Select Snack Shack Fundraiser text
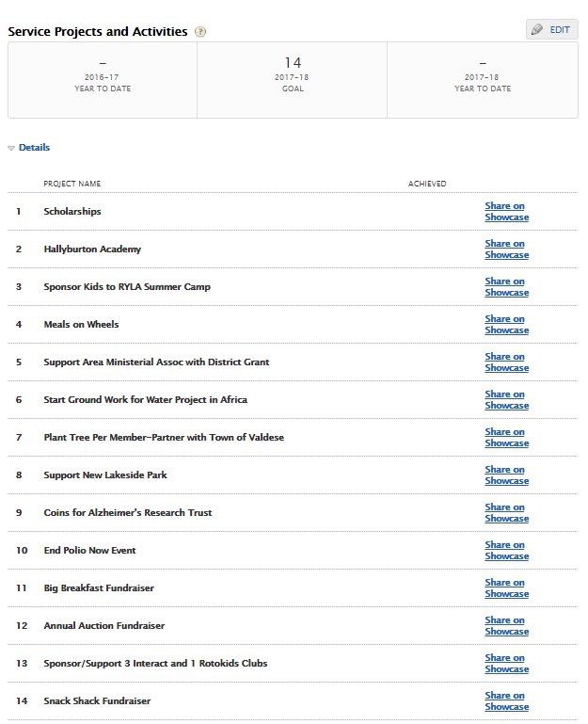 coord(97,700)
